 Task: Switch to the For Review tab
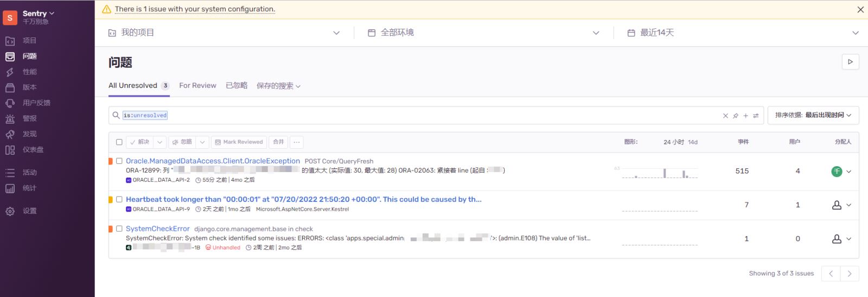(x=197, y=86)
